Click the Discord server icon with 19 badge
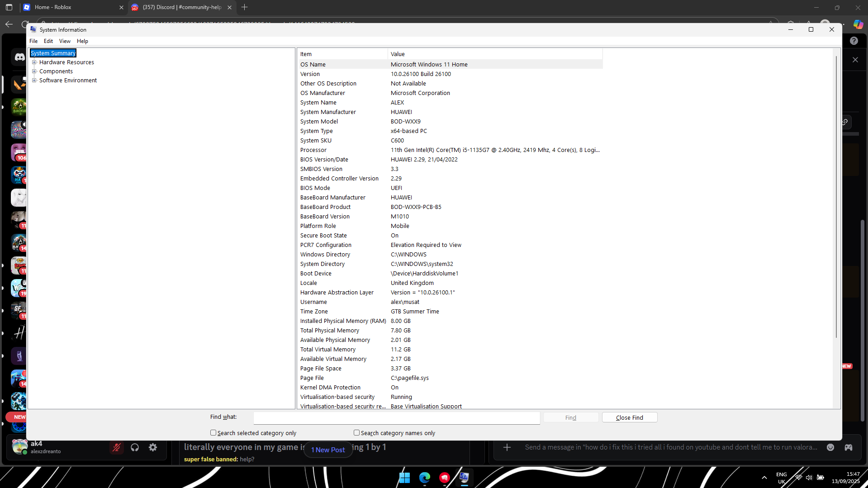This screenshot has height=488, width=868. click(19, 288)
